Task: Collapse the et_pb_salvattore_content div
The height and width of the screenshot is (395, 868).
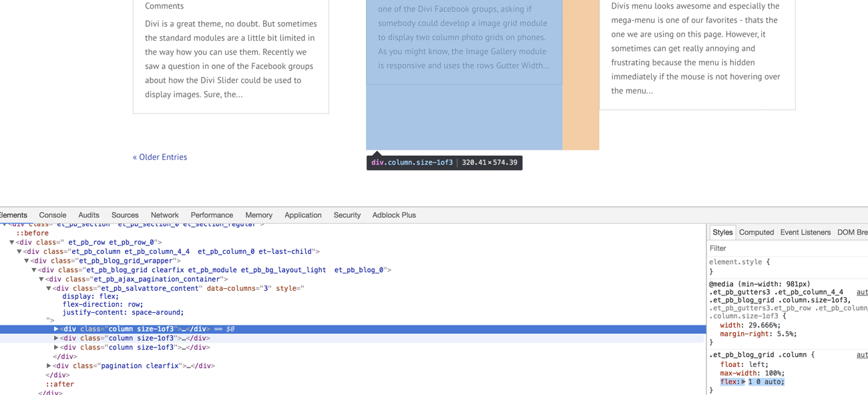Action: tap(49, 289)
